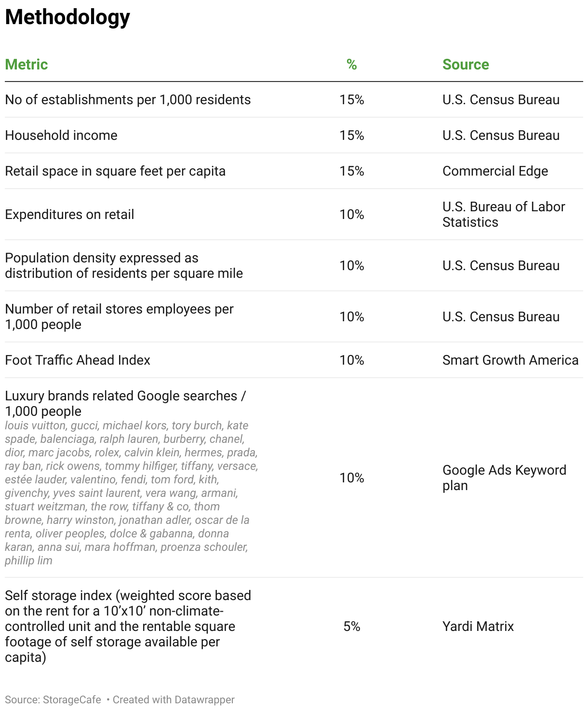
Task: Click Luxury brands related Google searches text
Action: click(x=125, y=403)
